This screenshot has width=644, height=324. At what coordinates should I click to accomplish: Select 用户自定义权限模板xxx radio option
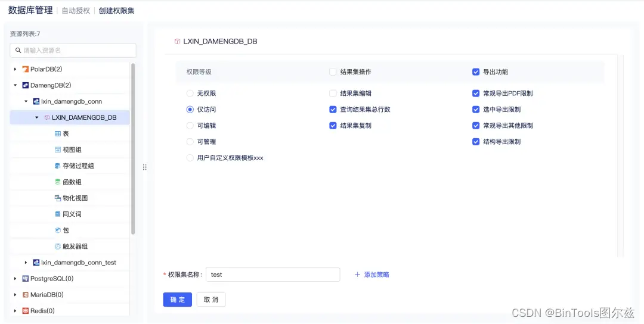[x=190, y=158]
